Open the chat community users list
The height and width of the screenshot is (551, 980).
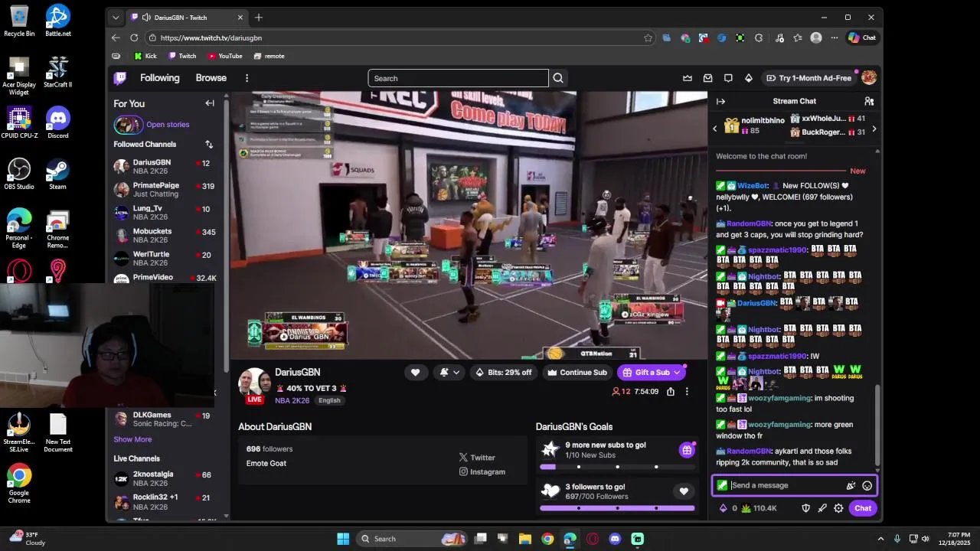869,101
